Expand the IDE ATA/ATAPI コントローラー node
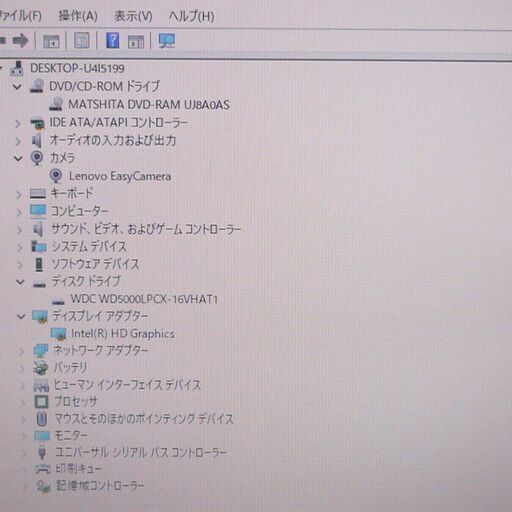Viewport: 512px width, 512px height. point(18,124)
